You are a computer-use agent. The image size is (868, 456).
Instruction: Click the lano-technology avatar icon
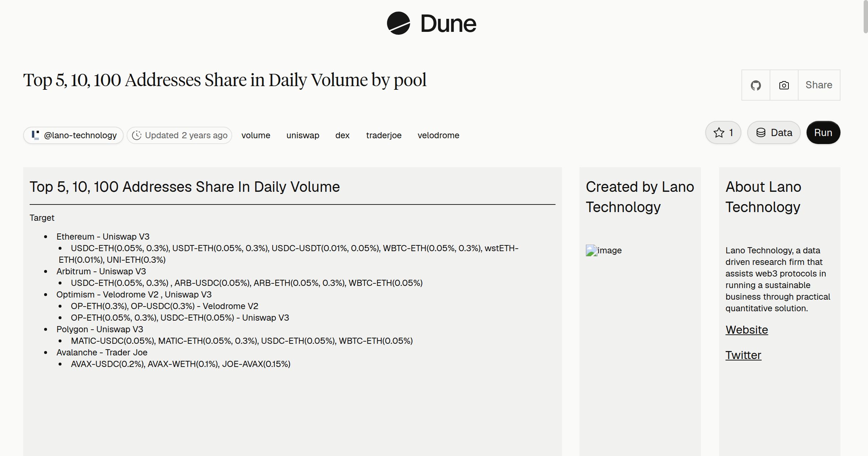pos(35,135)
